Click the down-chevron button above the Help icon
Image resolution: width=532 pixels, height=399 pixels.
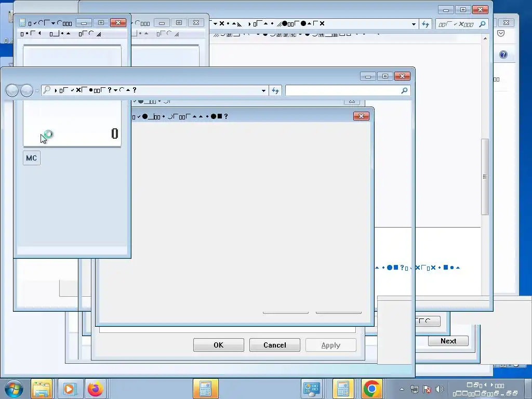[501, 33]
